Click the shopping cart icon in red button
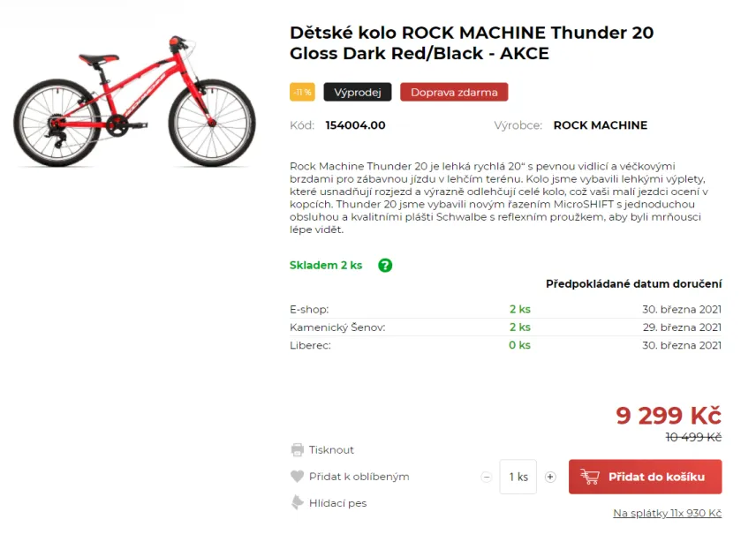 click(x=590, y=477)
